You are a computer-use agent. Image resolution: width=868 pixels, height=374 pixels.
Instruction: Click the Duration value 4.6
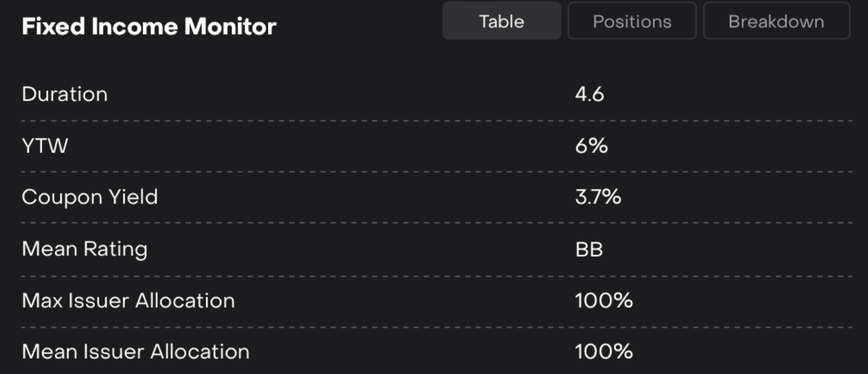(x=589, y=95)
